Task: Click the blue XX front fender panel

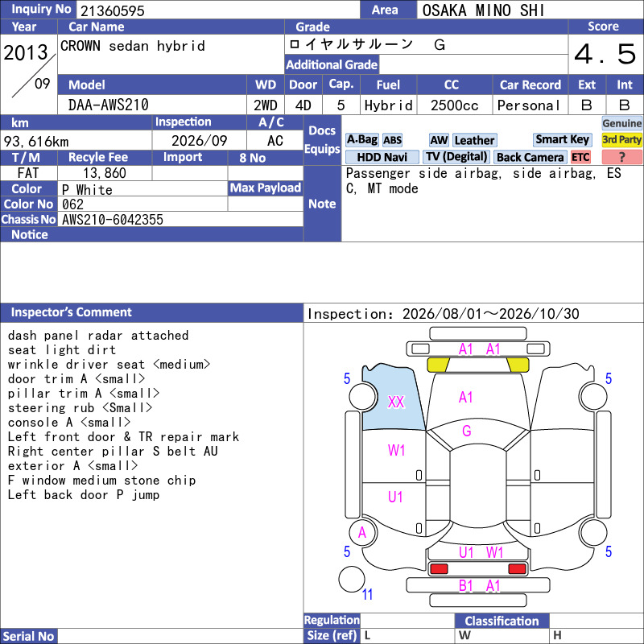Action: 392,398
